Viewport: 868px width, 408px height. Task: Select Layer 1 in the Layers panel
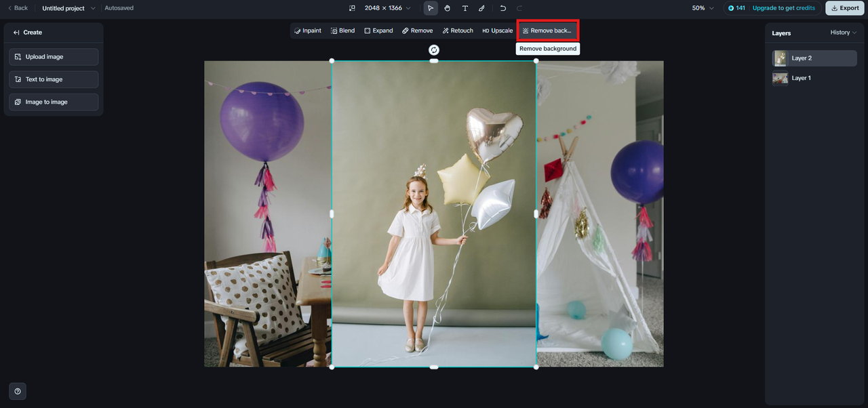[x=814, y=78]
